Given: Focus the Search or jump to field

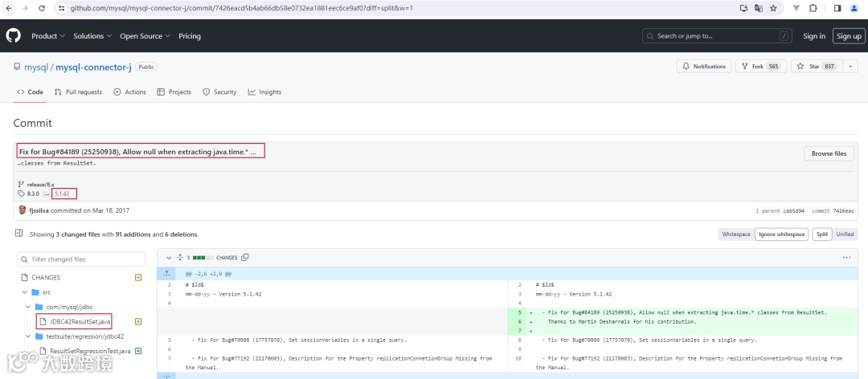Looking at the screenshot, I should [718, 36].
